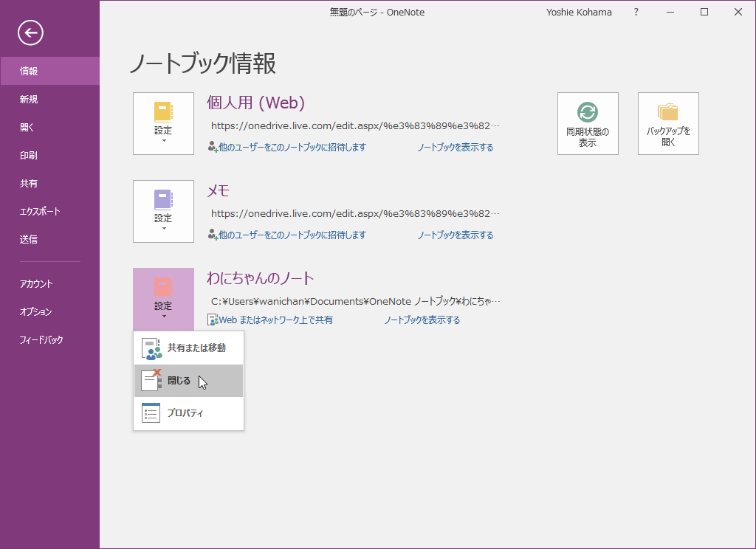This screenshot has height=549, width=756.
Task: Click フィードバック in the sidebar
Action: (49, 340)
